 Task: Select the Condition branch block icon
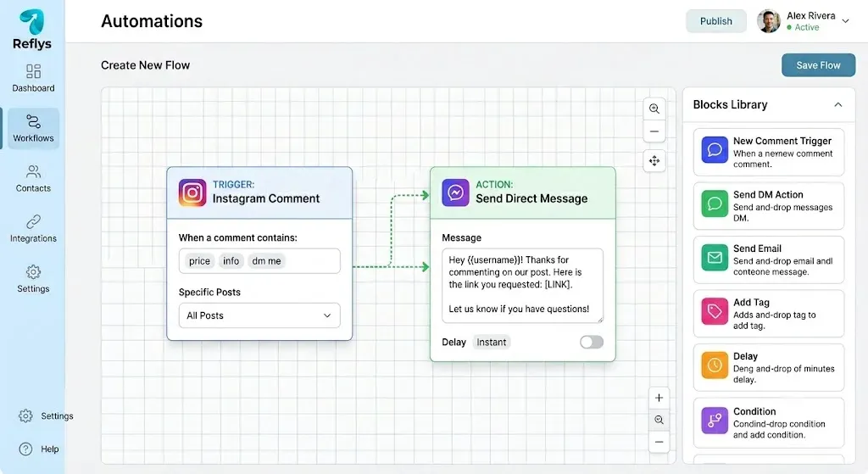(x=715, y=421)
